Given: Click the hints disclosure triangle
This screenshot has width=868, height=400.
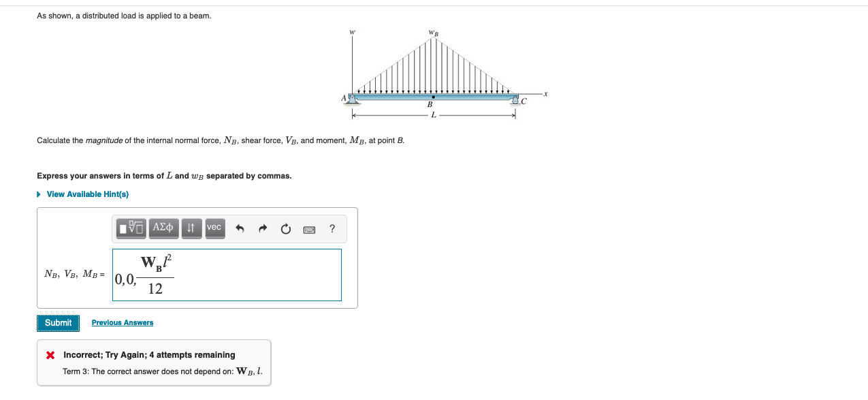Looking at the screenshot, I should 38,194.
